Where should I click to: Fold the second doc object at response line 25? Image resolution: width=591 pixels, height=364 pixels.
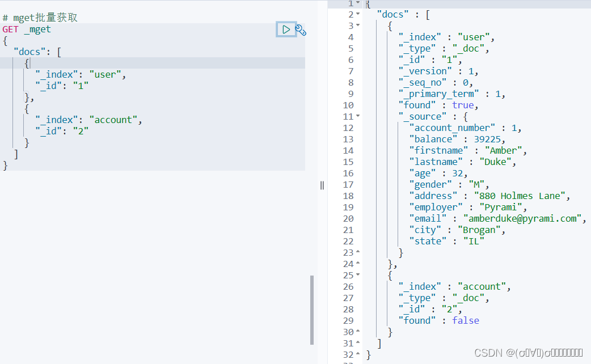358,274
